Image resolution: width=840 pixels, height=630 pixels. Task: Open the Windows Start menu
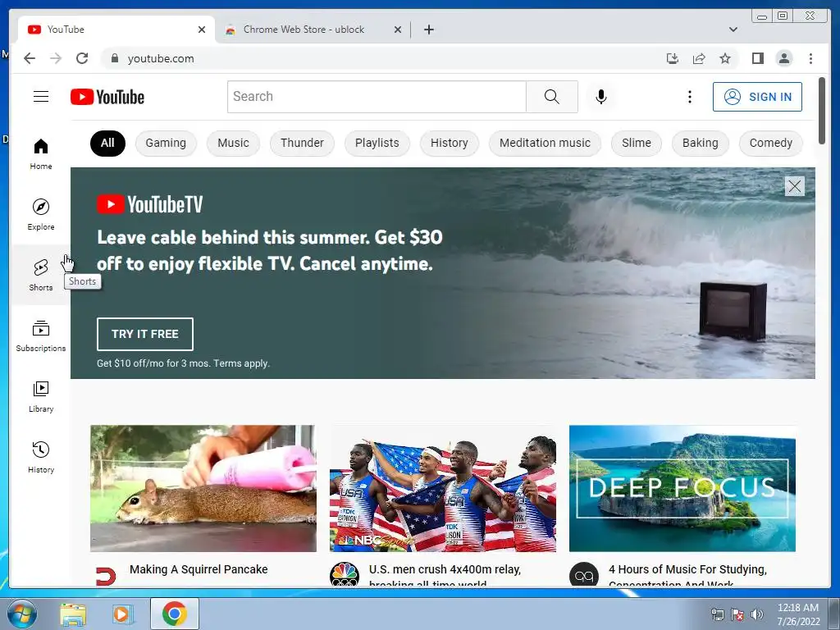[x=21, y=614]
